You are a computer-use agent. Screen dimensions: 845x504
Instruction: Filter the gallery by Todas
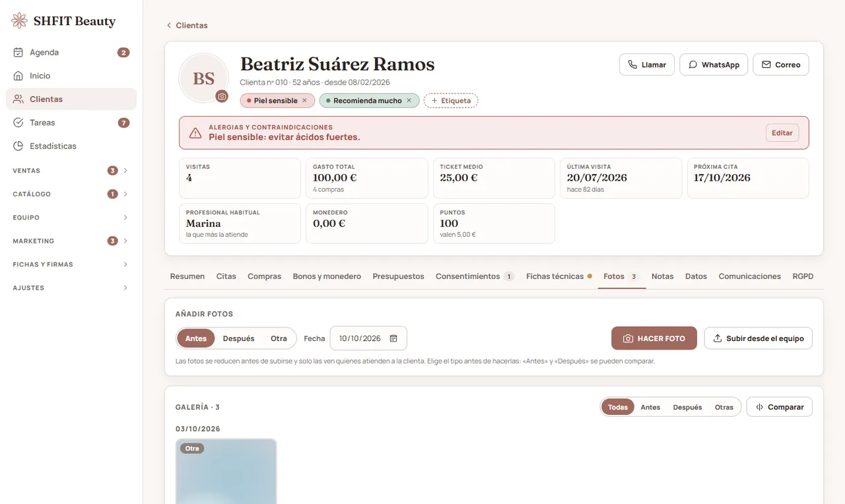pyautogui.click(x=618, y=407)
